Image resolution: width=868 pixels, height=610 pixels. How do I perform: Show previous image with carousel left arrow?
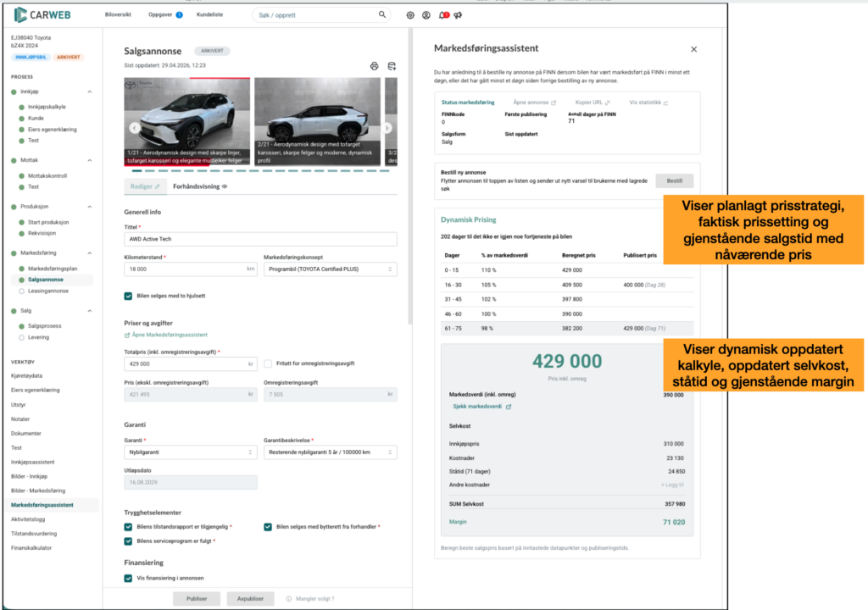(134, 128)
